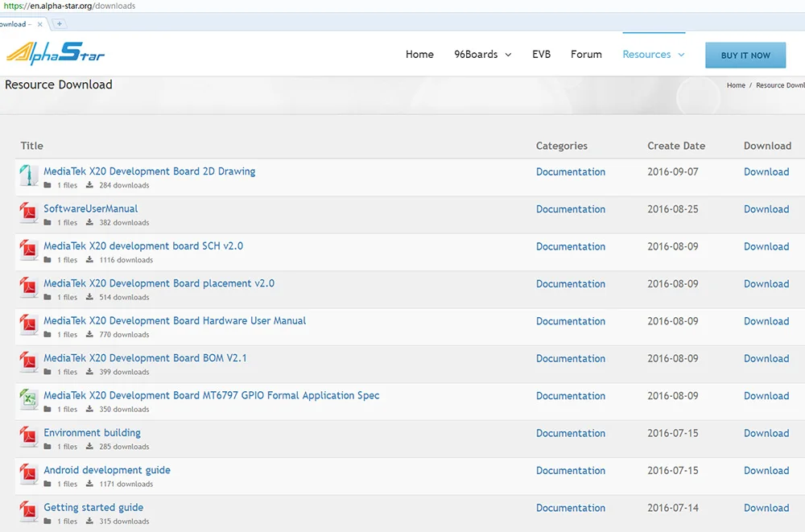Select the date 2016-09-07
Image resolution: width=805 pixels, height=532 pixels.
[x=672, y=172]
